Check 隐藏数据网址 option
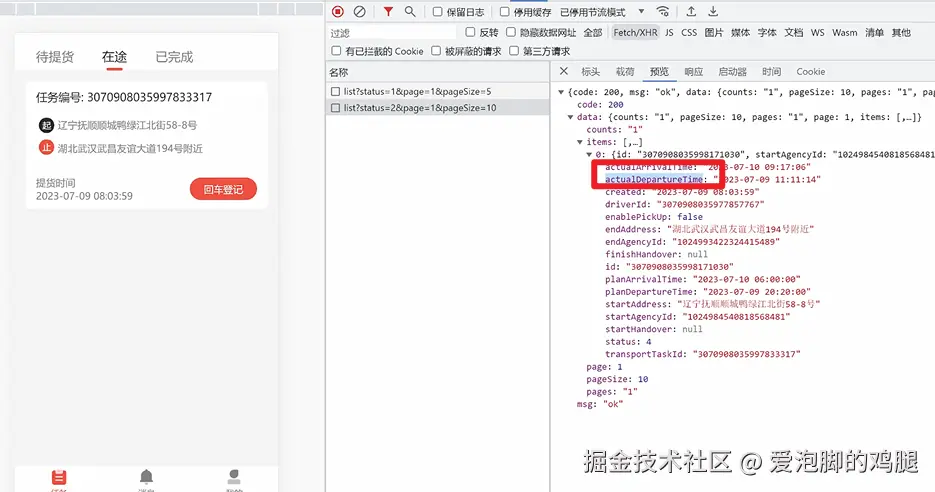Screen dimensions: 935x492 tap(510, 32)
